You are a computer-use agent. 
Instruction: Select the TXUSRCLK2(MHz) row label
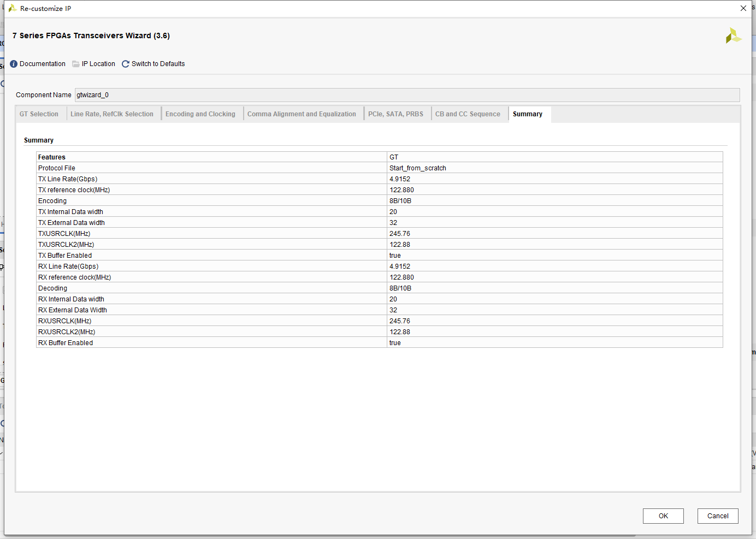click(x=66, y=245)
